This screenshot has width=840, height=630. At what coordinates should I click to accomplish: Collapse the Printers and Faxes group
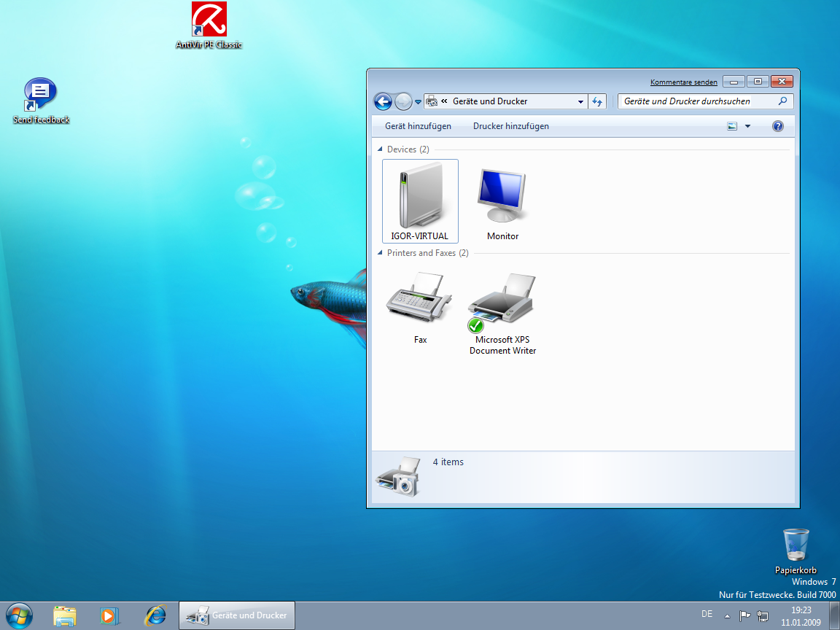[380, 253]
